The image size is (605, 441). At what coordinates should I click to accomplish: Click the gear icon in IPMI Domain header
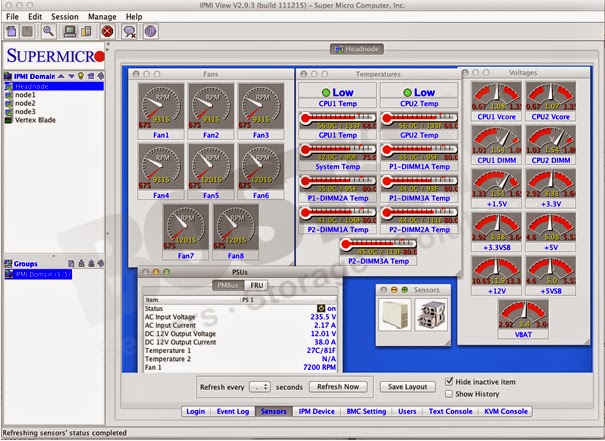[x=101, y=76]
